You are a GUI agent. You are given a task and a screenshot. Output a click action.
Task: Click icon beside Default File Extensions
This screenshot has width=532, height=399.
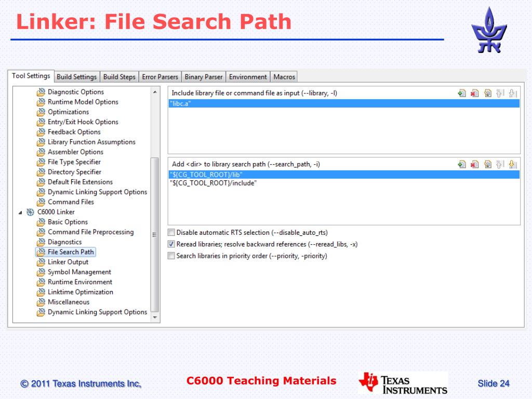tap(41, 182)
